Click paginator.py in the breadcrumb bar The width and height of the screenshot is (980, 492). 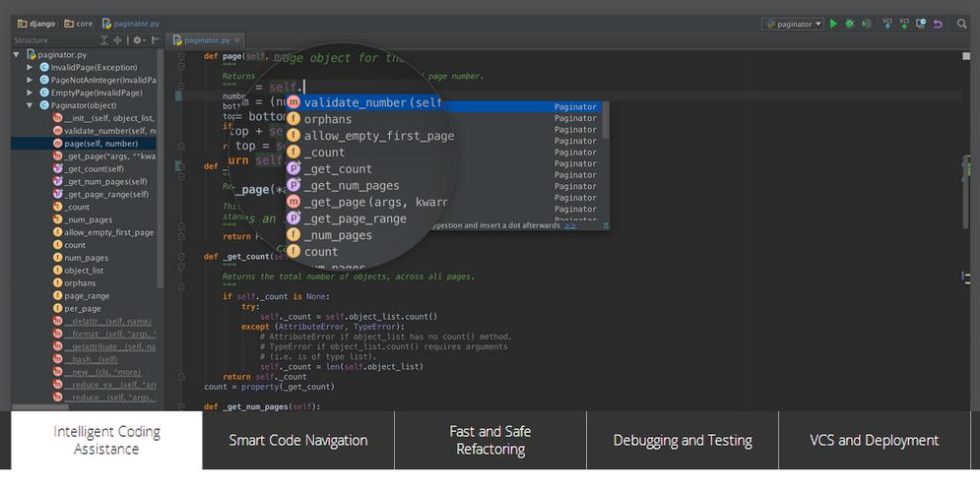point(131,24)
